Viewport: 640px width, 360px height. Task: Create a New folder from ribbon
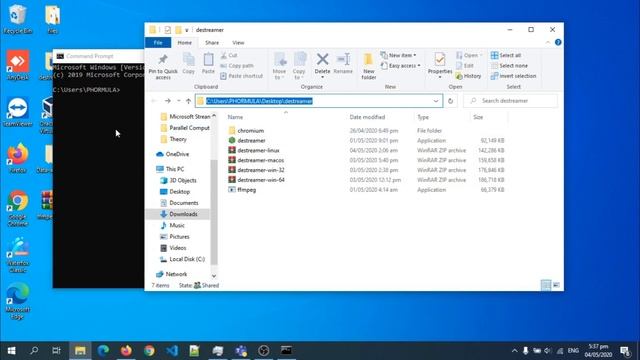click(369, 66)
